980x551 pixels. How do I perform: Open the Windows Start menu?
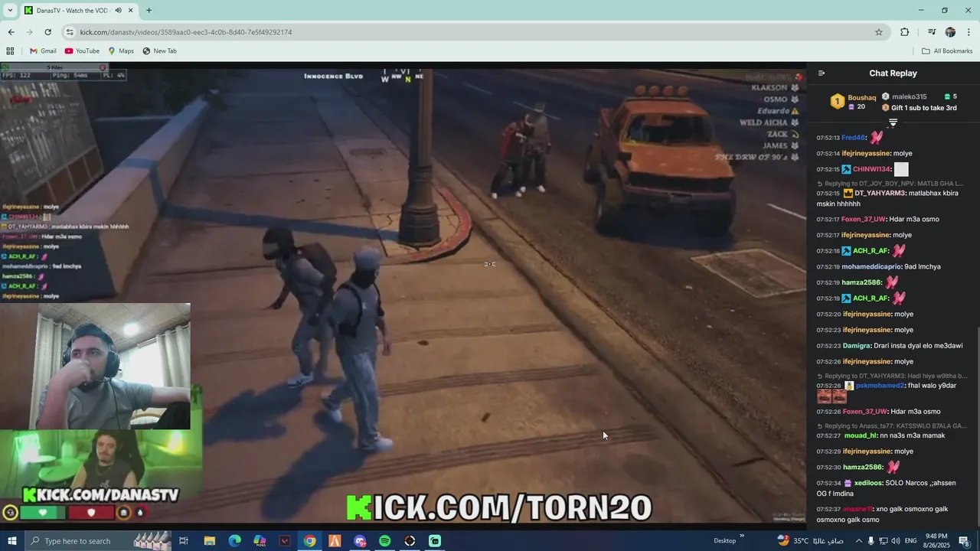(12, 541)
